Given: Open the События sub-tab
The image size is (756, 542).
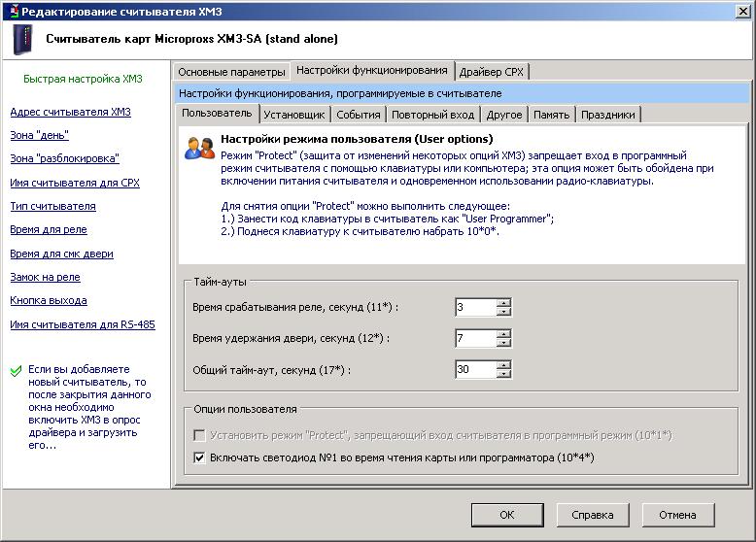Looking at the screenshot, I should pos(359,115).
